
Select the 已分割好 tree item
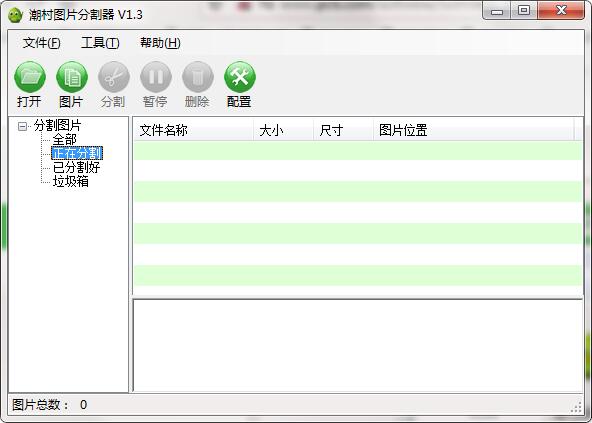pos(77,167)
